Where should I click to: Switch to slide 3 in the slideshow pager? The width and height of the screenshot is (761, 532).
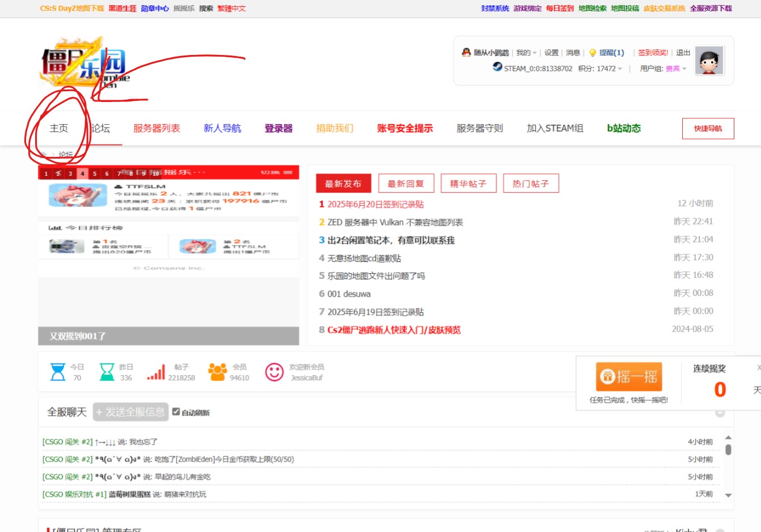tap(70, 173)
